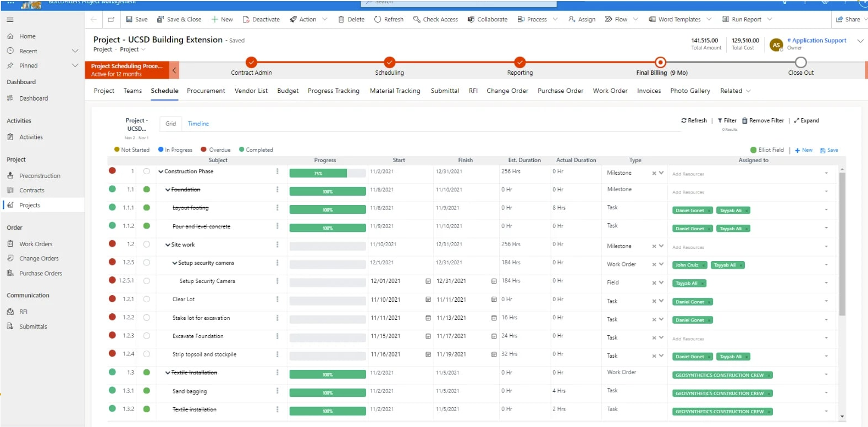Toggle completion circle for Site work row
Viewport: 868px width, 427px height.
(147, 245)
